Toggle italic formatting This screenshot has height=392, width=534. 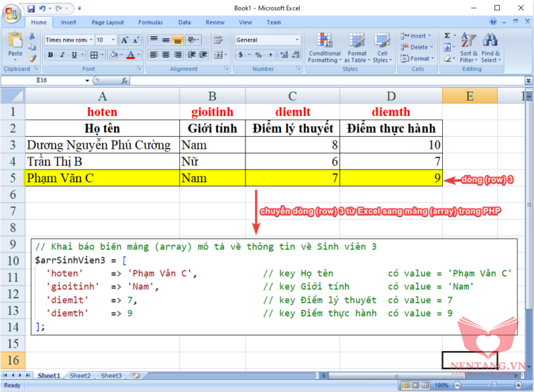click(62, 55)
